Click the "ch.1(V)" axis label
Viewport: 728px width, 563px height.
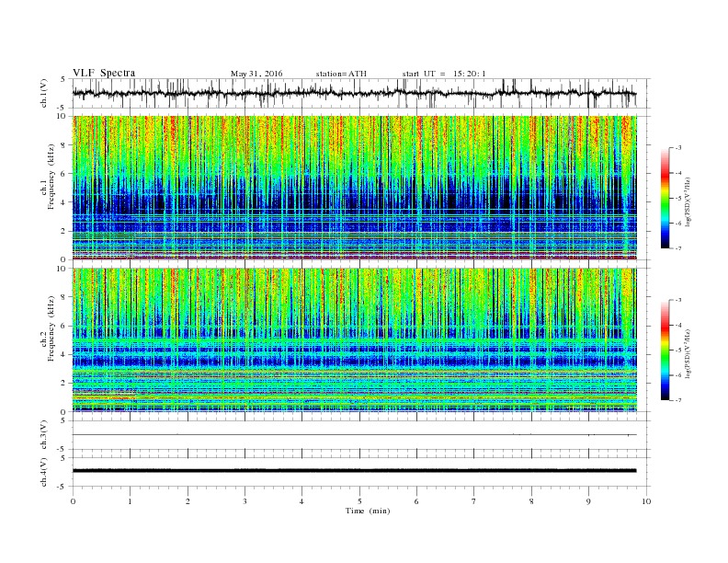(44, 93)
